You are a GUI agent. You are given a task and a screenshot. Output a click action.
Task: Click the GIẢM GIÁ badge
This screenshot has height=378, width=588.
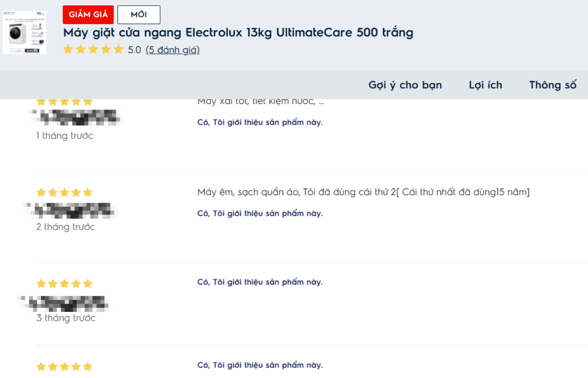pyautogui.click(x=88, y=15)
